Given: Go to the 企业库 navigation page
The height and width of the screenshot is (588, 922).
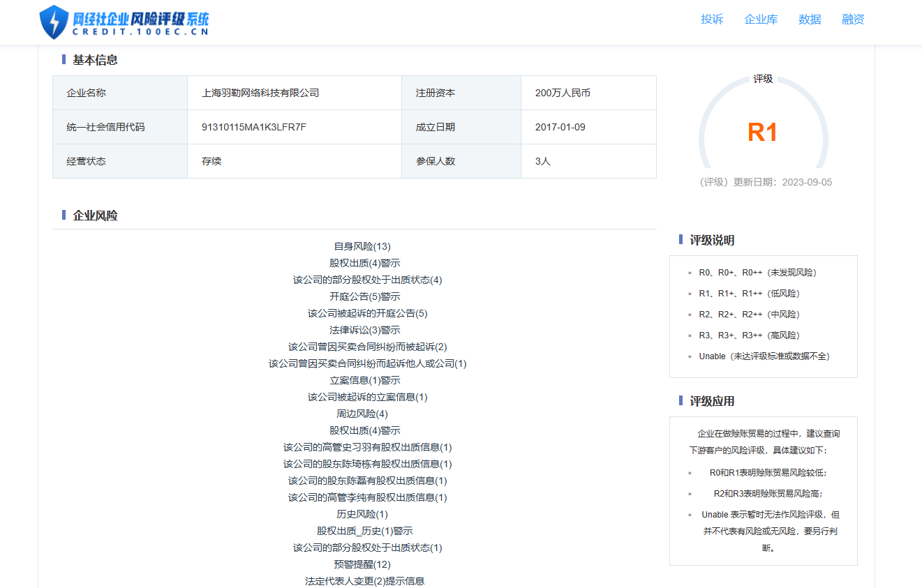Looking at the screenshot, I should (x=761, y=20).
